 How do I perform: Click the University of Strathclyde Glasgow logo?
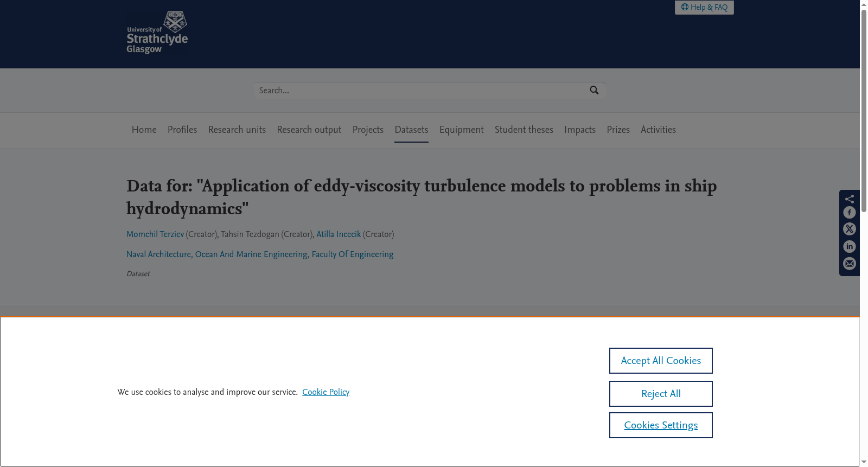157,33
